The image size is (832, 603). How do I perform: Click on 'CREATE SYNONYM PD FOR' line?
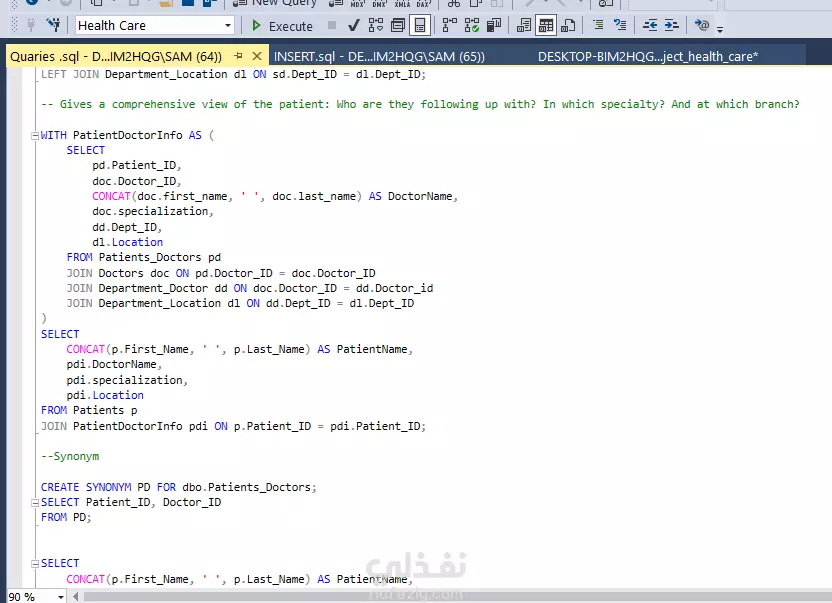(x=178, y=487)
